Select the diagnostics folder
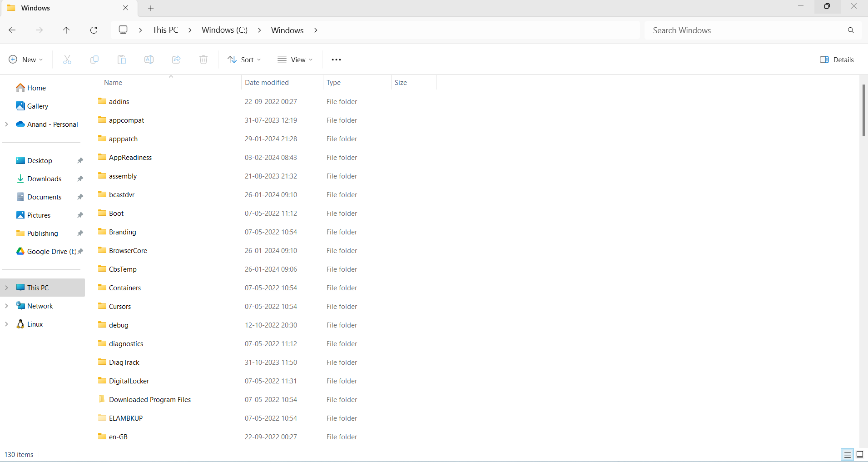This screenshot has width=868, height=462. (x=126, y=343)
